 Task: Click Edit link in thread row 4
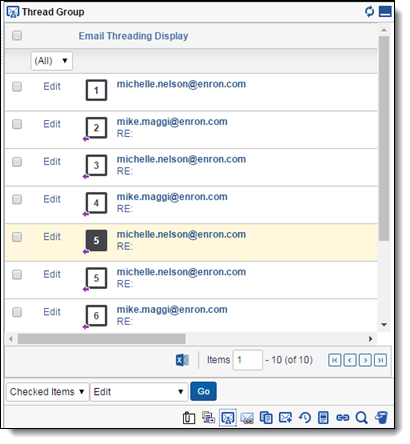coord(52,199)
